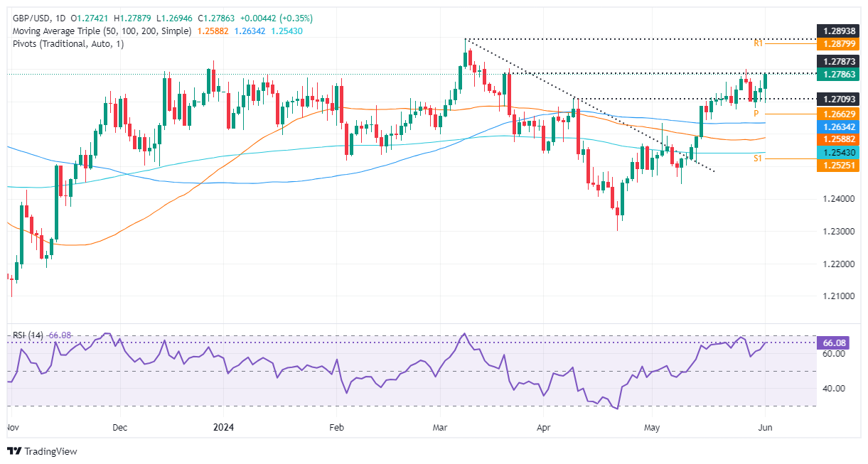This screenshot has height=464, width=868.
Task: Click the R1 pivot resistance marker
Action: click(759, 43)
